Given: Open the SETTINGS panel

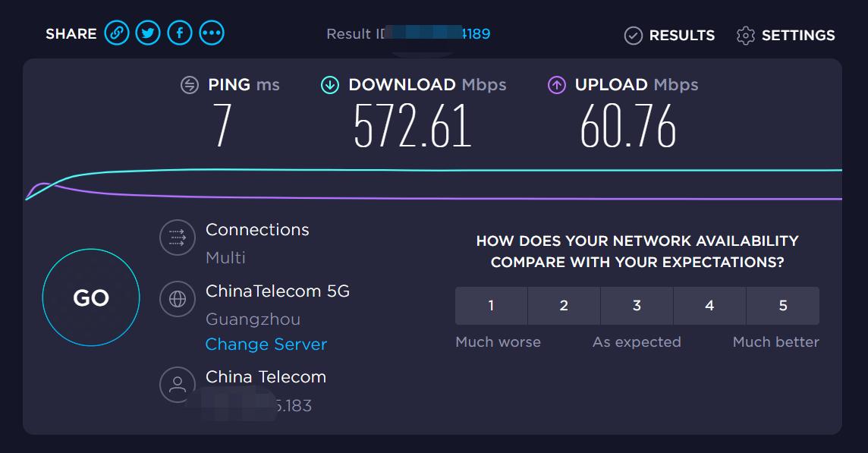Looking at the screenshot, I should [785, 35].
